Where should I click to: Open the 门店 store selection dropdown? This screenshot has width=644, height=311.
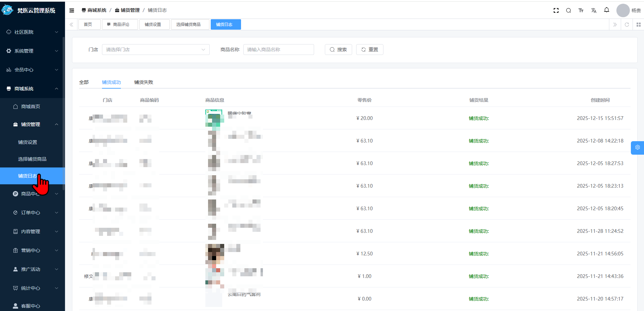tap(156, 50)
